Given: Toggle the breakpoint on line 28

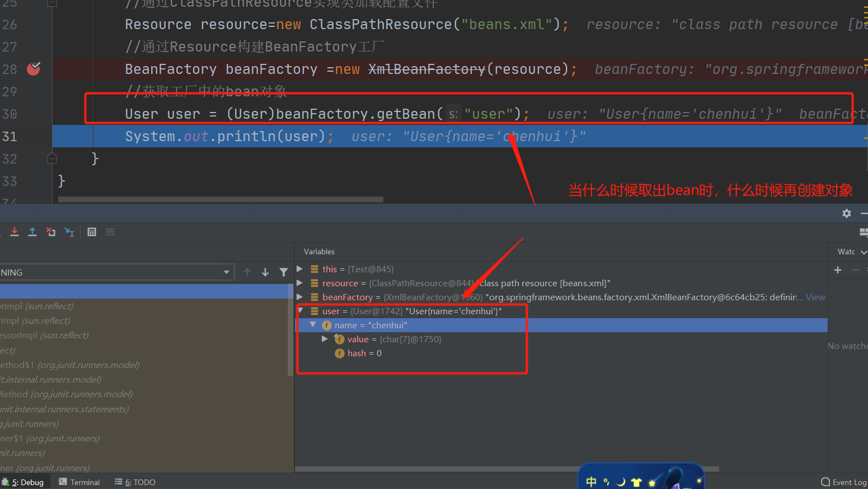Looking at the screenshot, I should (34, 69).
